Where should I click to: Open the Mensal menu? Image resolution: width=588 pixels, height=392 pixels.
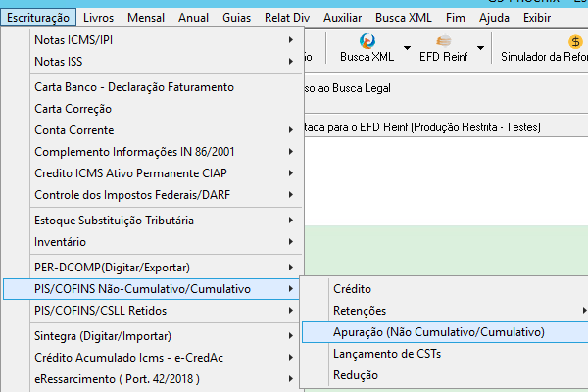click(x=146, y=18)
